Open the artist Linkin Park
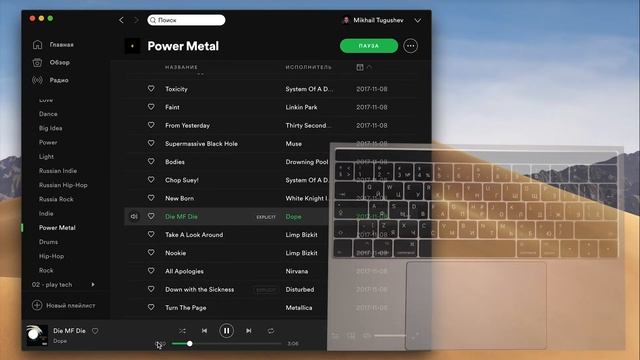640x360 pixels. tap(301, 107)
